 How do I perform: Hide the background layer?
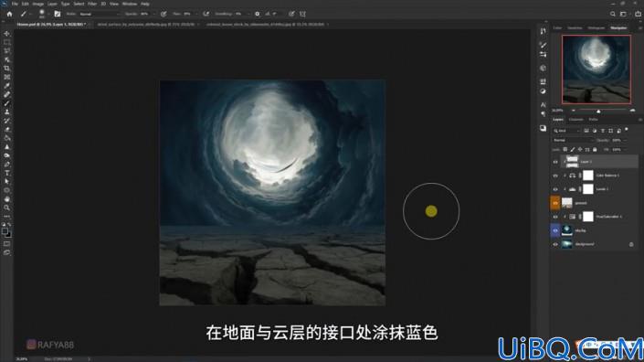point(555,244)
